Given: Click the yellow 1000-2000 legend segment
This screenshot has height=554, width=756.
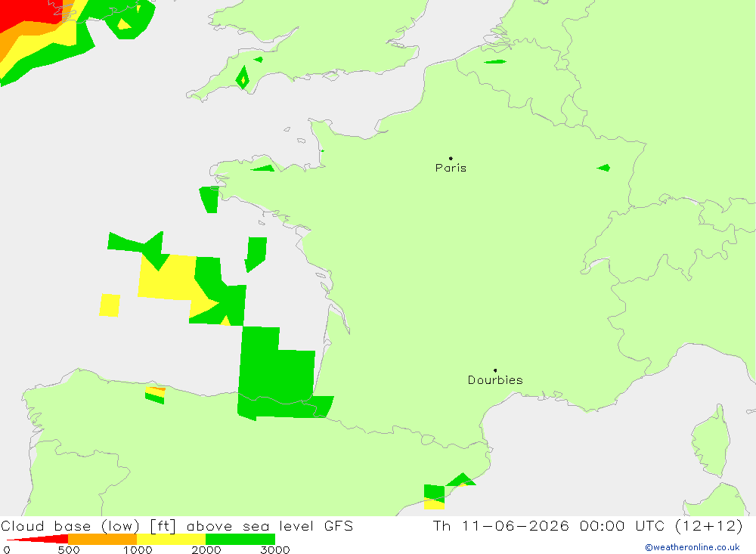Looking at the screenshot, I should 171,539.
